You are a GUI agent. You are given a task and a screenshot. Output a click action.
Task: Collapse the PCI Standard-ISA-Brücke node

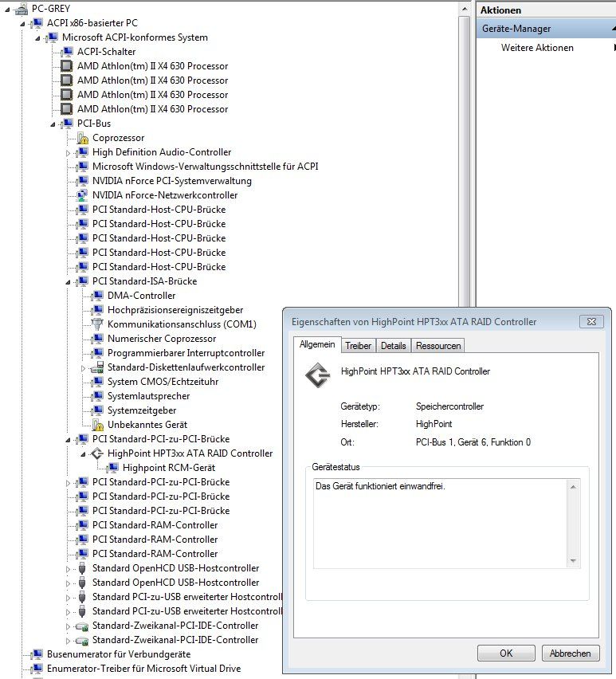click(68, 282)
